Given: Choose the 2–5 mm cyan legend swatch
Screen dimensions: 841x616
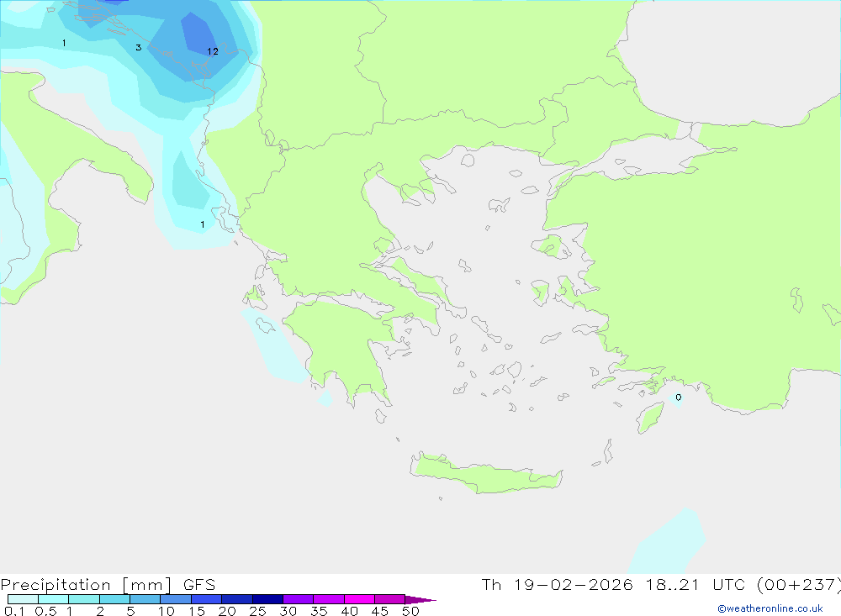Looking at the screenshot, I should [114, 599].
